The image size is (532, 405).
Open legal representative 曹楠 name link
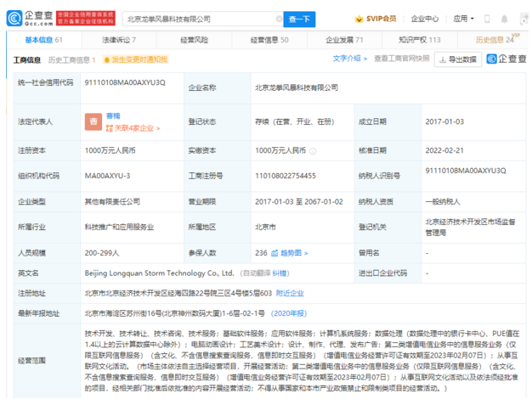point(113,116)
